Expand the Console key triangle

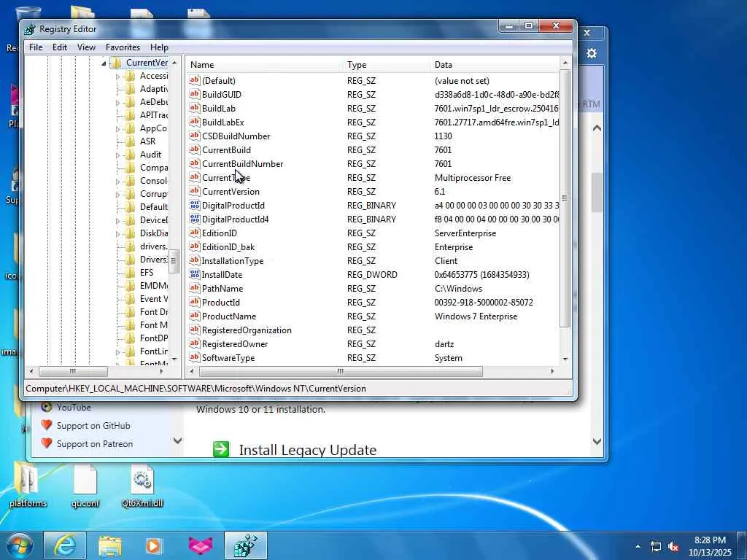coord(117,181)
